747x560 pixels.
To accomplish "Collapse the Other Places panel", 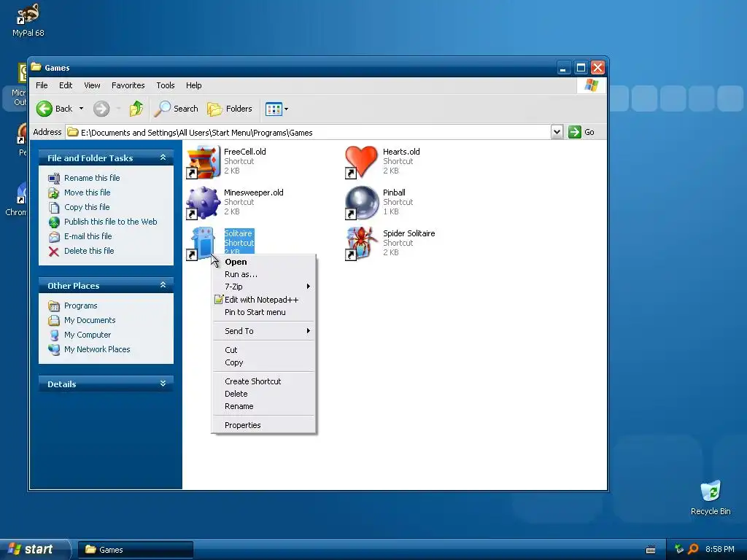I will click(x=163, y=285).
